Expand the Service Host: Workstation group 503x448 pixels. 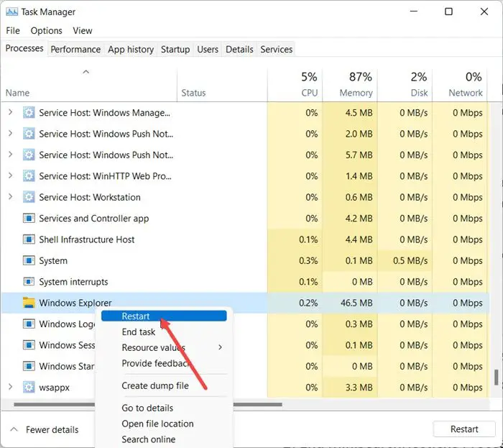tap(10, 197)
